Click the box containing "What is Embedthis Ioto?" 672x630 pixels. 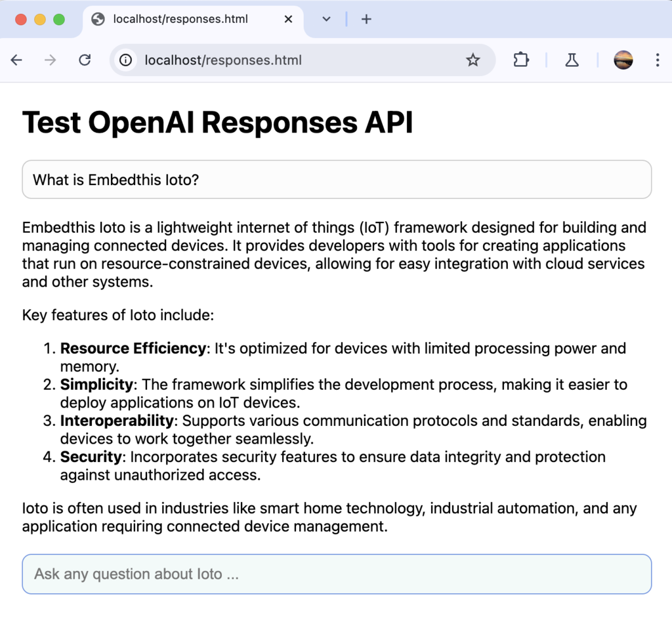[336, 179]
